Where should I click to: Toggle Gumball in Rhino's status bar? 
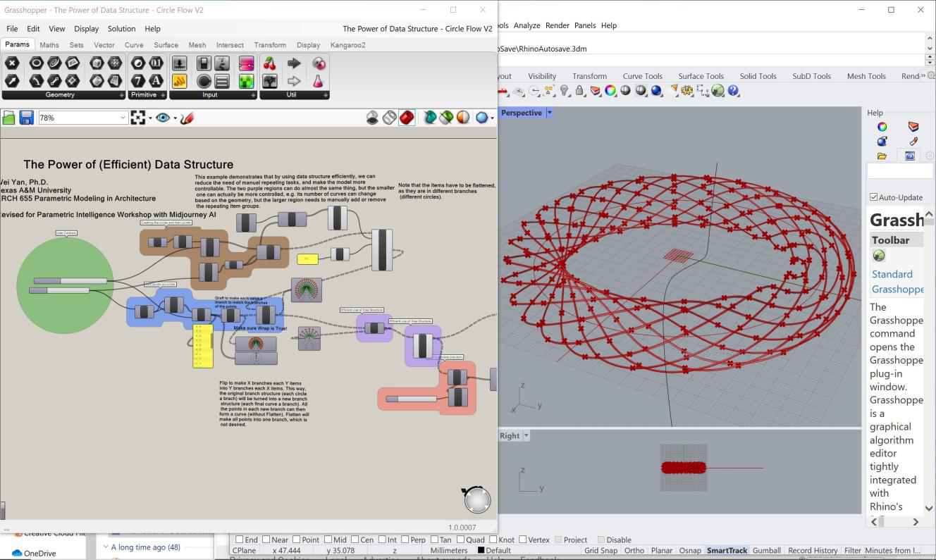click(766, 550)
